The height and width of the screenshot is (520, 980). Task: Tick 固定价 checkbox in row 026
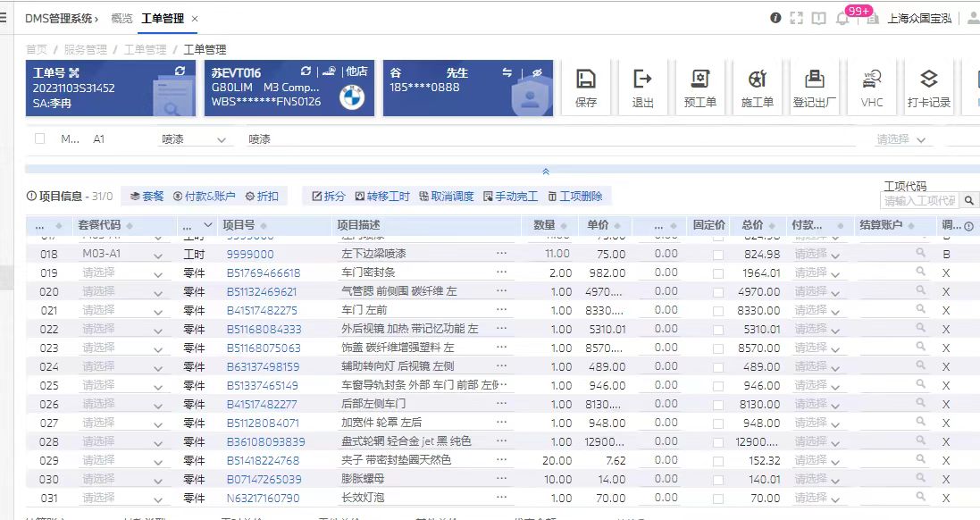718,405
